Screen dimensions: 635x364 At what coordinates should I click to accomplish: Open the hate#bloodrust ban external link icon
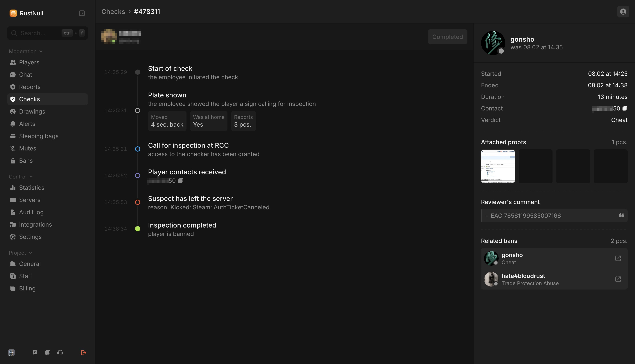coord(618,279)
